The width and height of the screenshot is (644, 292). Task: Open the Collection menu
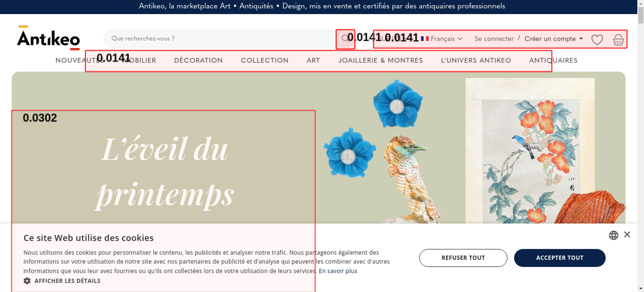[265, 60]
